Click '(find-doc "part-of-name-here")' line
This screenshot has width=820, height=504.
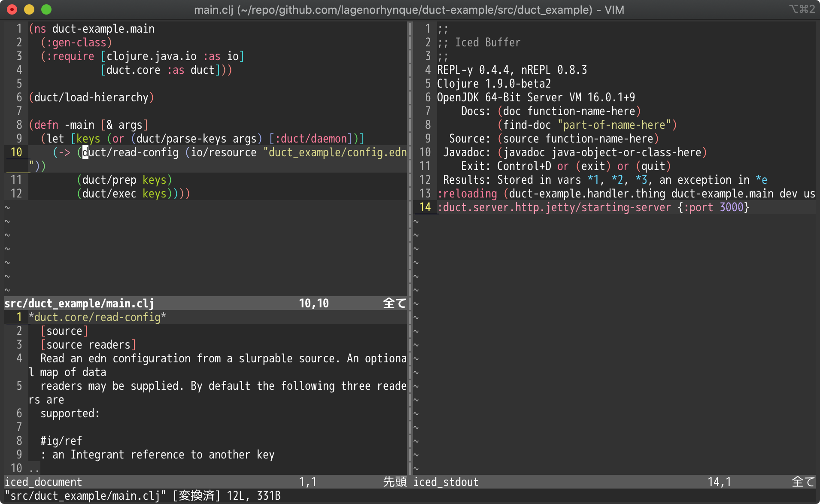pos(587,125)
